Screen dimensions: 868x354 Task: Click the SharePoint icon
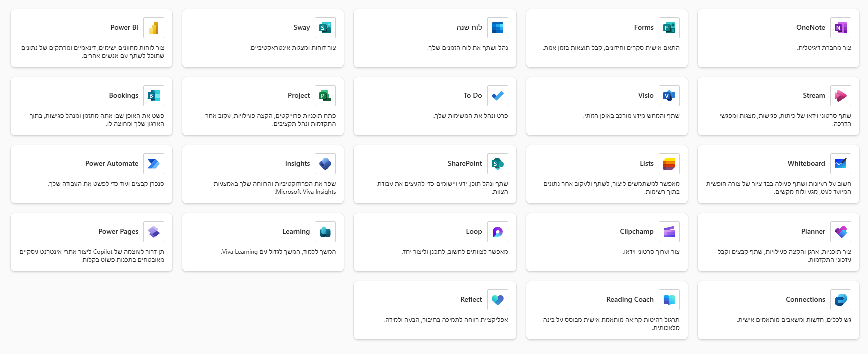click(x=498, y=164)
